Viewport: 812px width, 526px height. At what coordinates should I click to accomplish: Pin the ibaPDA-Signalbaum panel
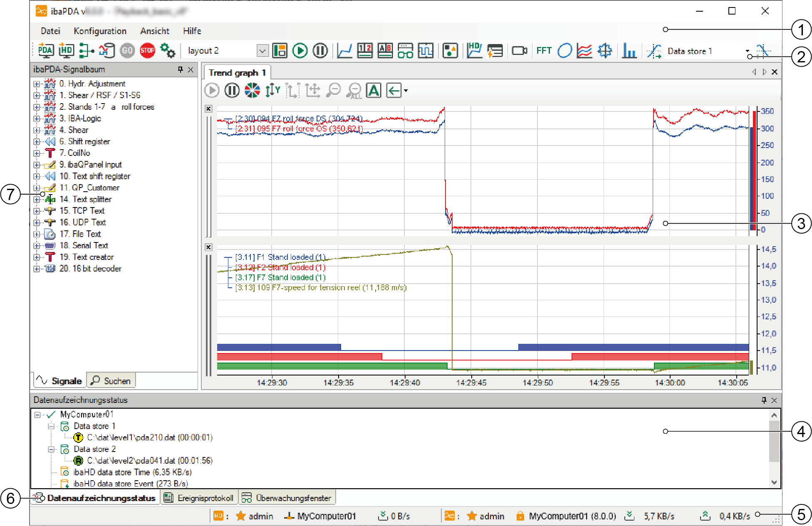180,69
